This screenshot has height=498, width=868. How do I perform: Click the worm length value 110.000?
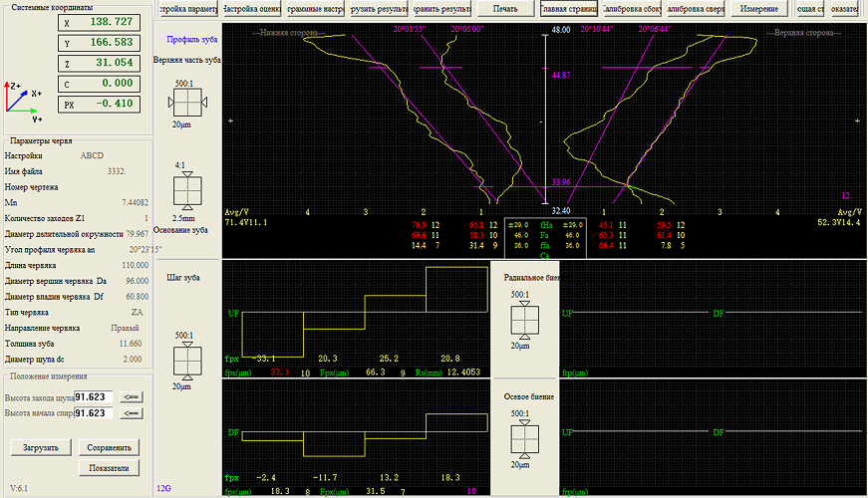[x=136, y=266]
